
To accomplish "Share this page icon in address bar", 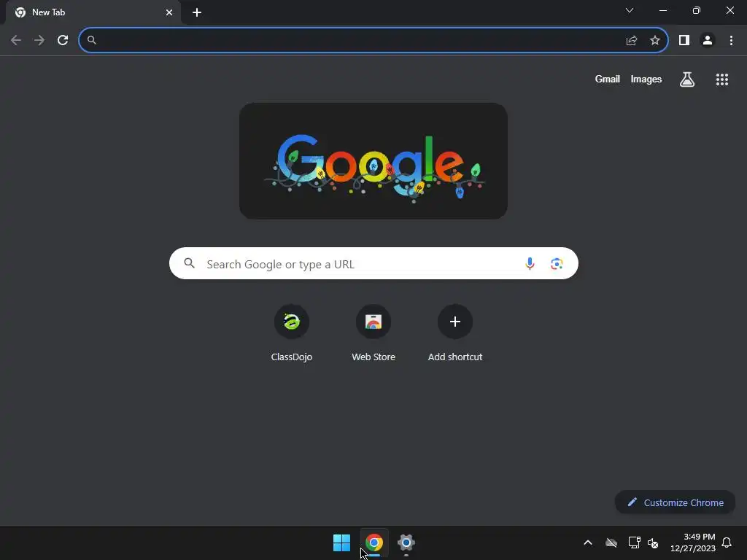I will [x=632, y=41].
